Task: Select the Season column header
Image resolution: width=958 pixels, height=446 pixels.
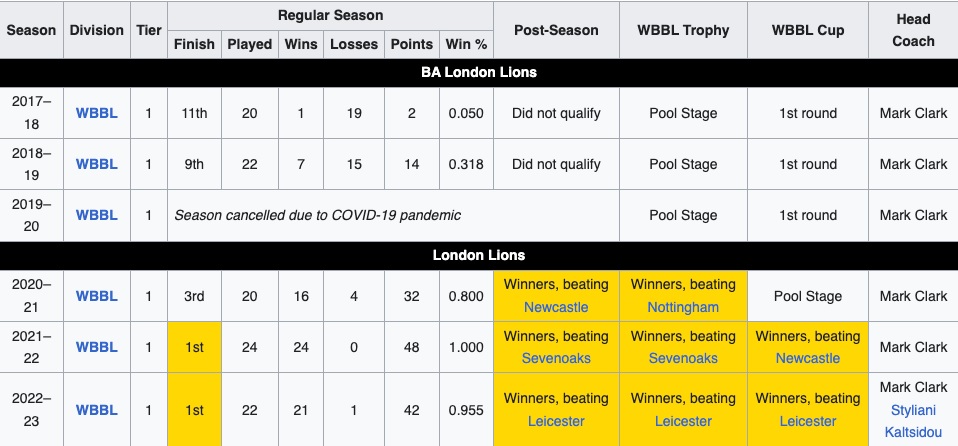Action: 31,30
